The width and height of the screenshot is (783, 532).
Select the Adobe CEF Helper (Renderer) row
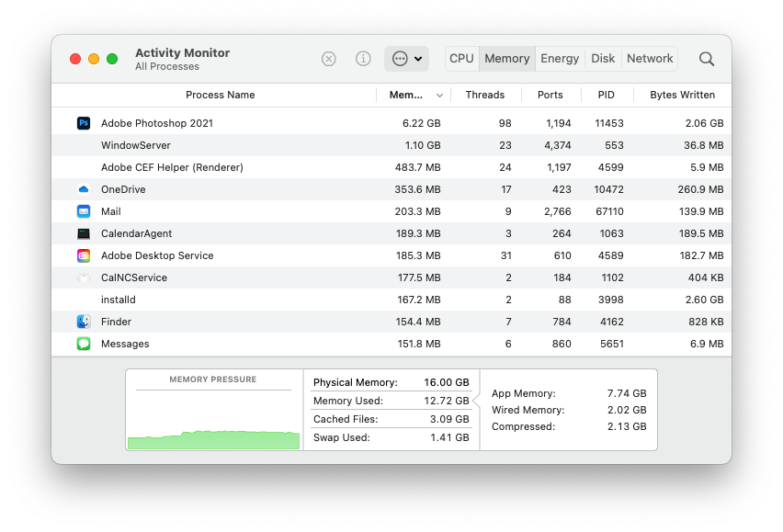[x=391, y=167]
